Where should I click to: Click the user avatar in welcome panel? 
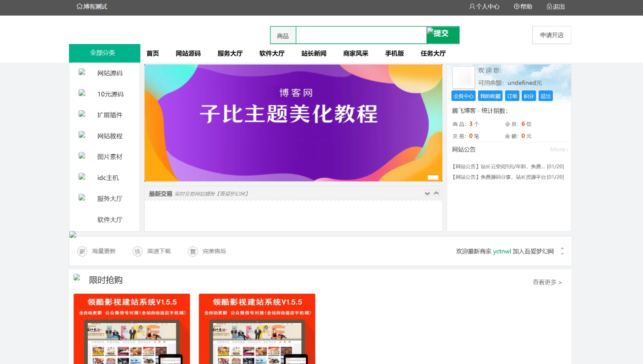(463, 77)
